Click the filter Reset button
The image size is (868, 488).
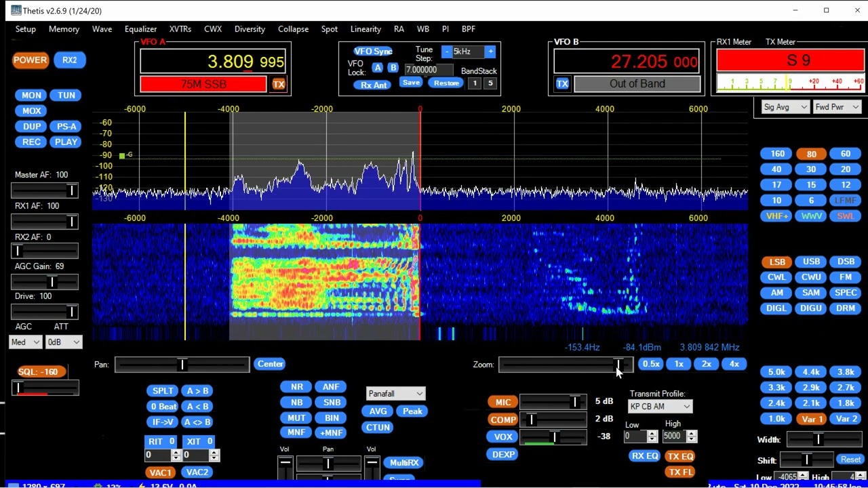click(850, 460)
